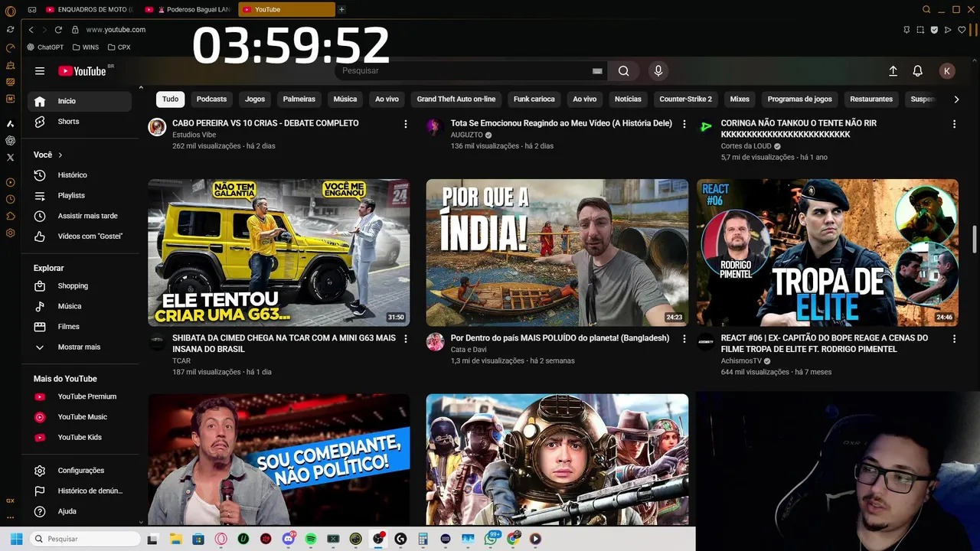Open the account avatar K
The height and width of the screenshot is (551, 980).
coord(947,71)
